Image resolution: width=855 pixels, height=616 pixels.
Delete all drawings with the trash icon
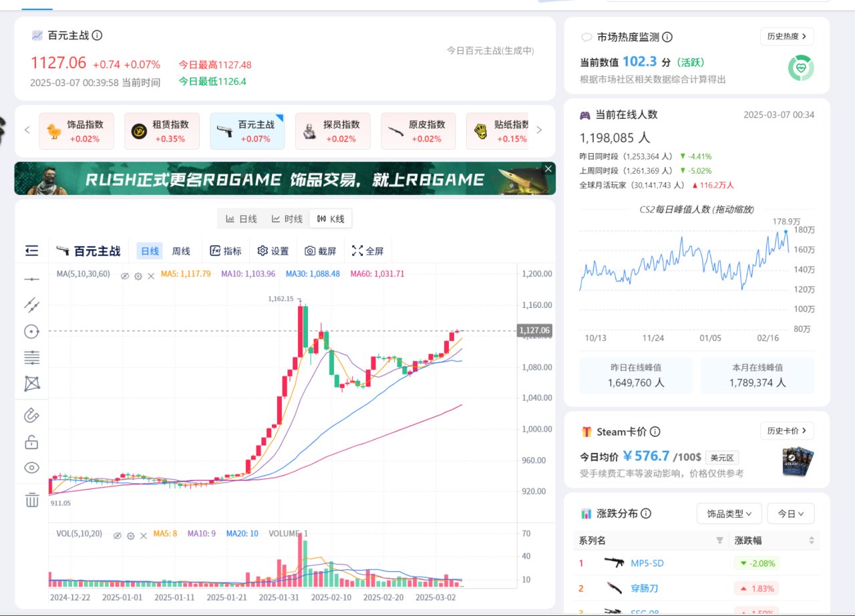pos(31,500)
